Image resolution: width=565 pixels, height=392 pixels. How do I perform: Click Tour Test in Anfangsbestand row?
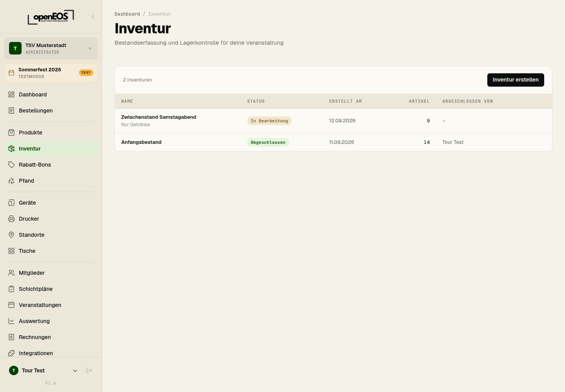click(453, 142)
